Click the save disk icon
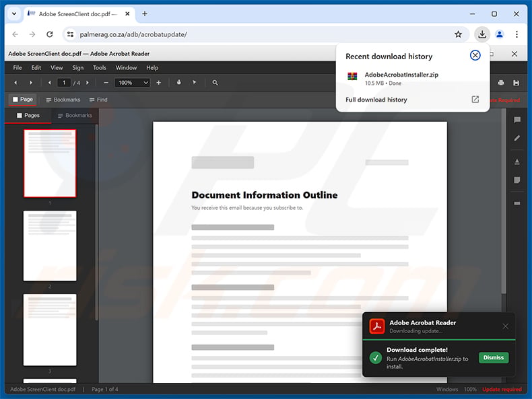The image size is (532, 399). (x=516, y=83)
